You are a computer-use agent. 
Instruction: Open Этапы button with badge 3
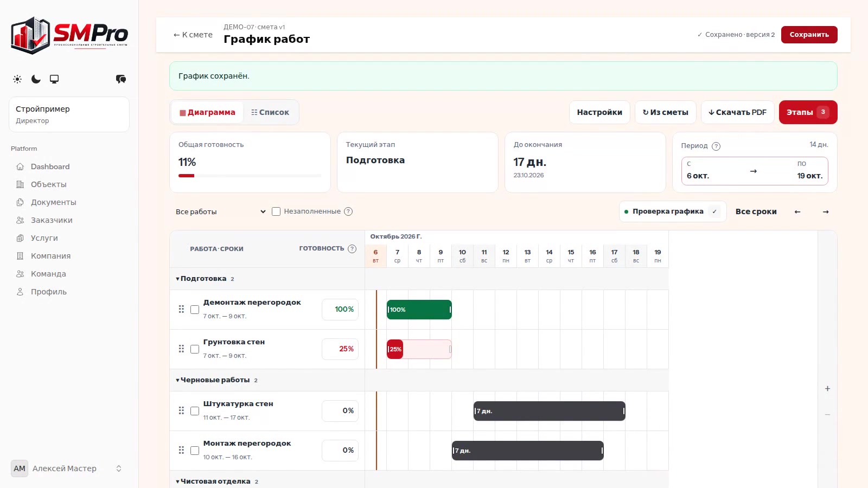[x=808, y=112]
